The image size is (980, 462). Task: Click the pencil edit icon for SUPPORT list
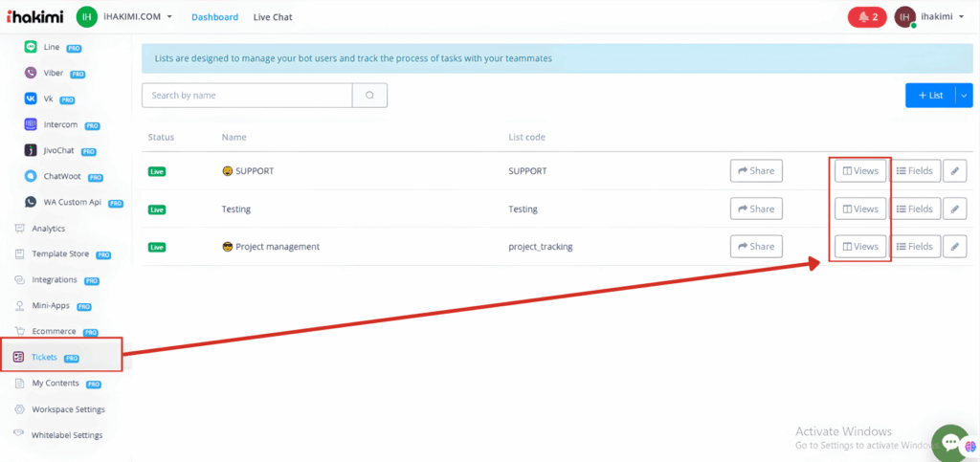point(954,171)
